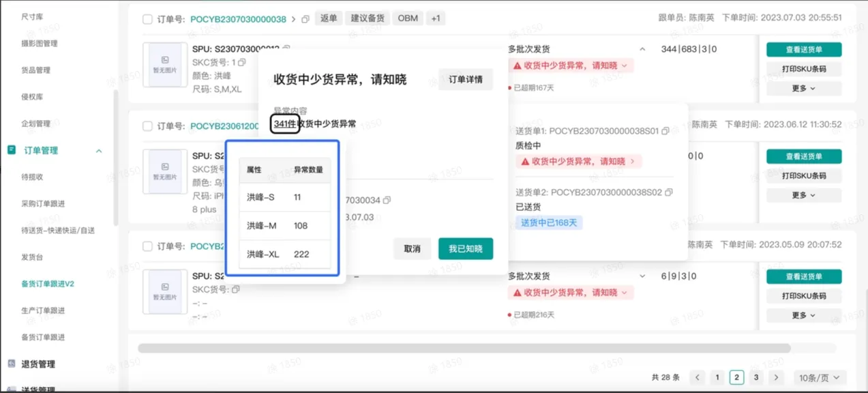Click 打印SKU条码 for the 2023.06.12 order
This screenshot has height=393, width=868.
[804, 175]
